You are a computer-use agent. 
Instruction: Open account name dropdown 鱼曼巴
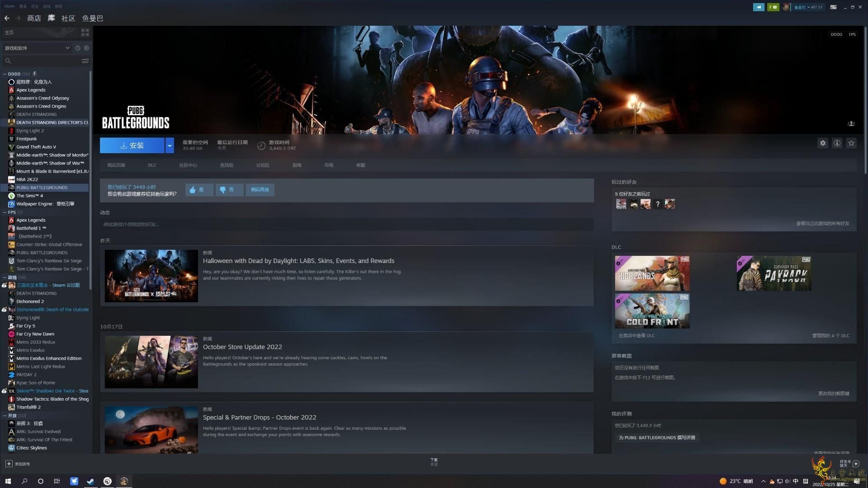809,7
